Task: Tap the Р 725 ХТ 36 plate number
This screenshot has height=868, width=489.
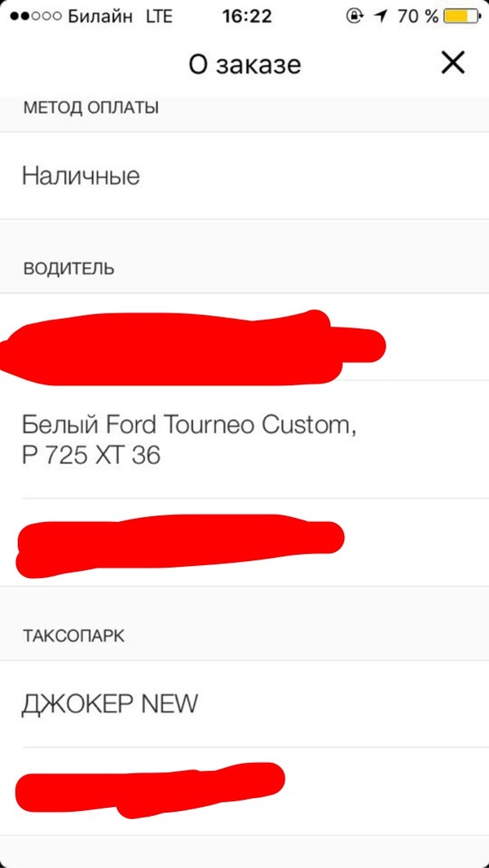Action: 91,456
